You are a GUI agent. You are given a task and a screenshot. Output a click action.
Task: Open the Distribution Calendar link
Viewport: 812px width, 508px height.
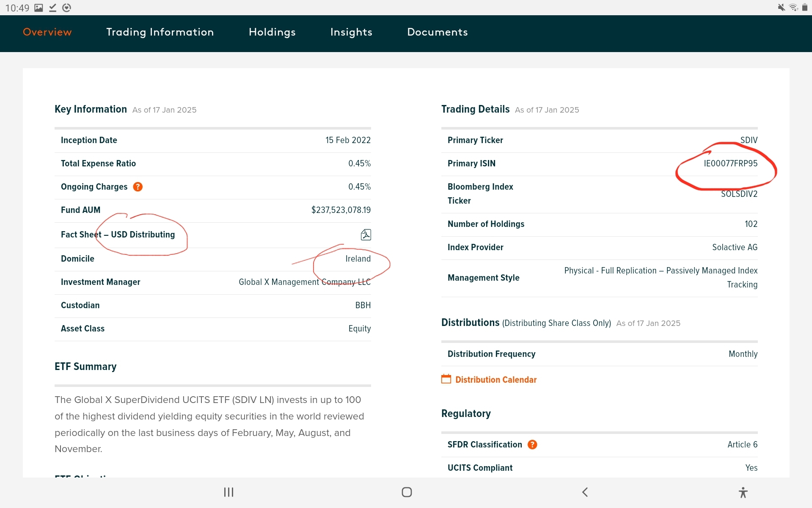click(x=496, y=380)
